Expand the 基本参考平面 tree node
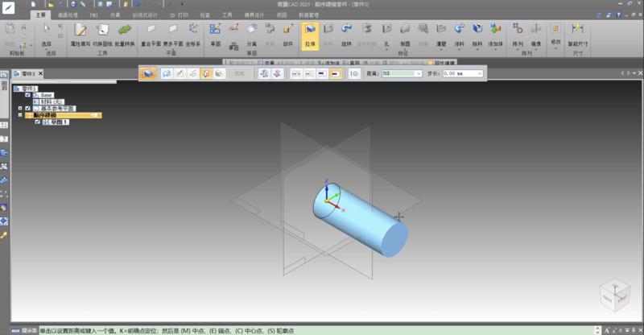644x335 pixels. 20,108
